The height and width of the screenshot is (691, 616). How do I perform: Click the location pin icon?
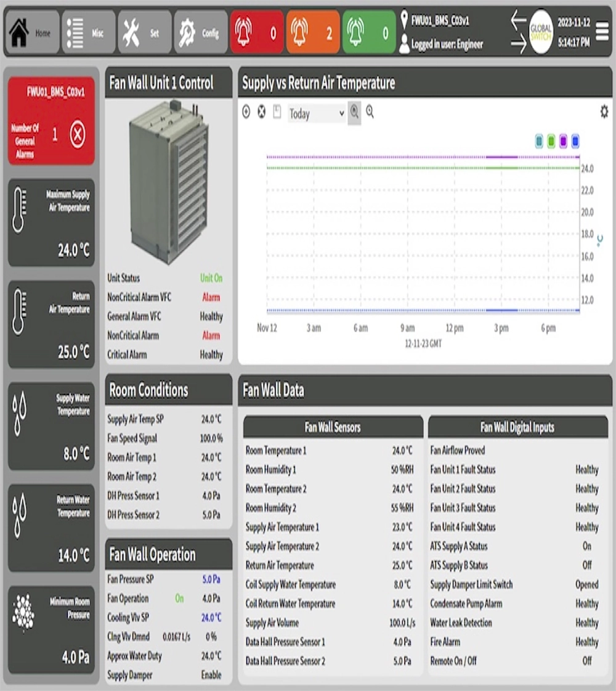coord(404,20)
